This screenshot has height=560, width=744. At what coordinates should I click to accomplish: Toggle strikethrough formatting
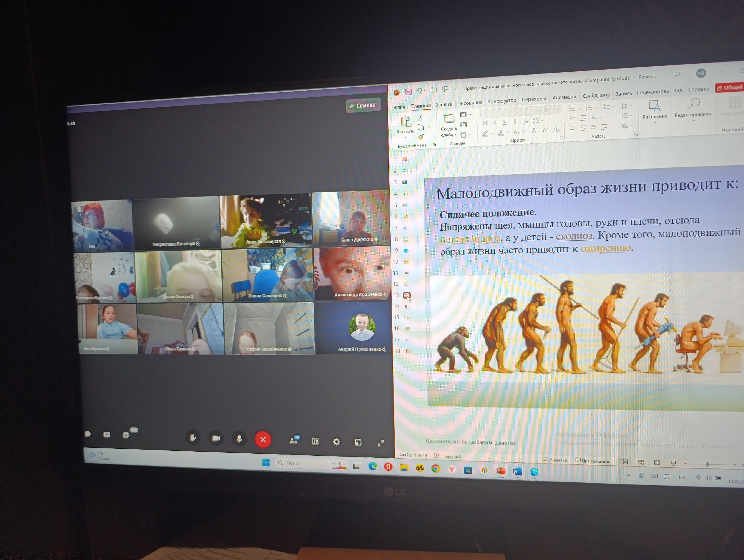tap(525, 121)
